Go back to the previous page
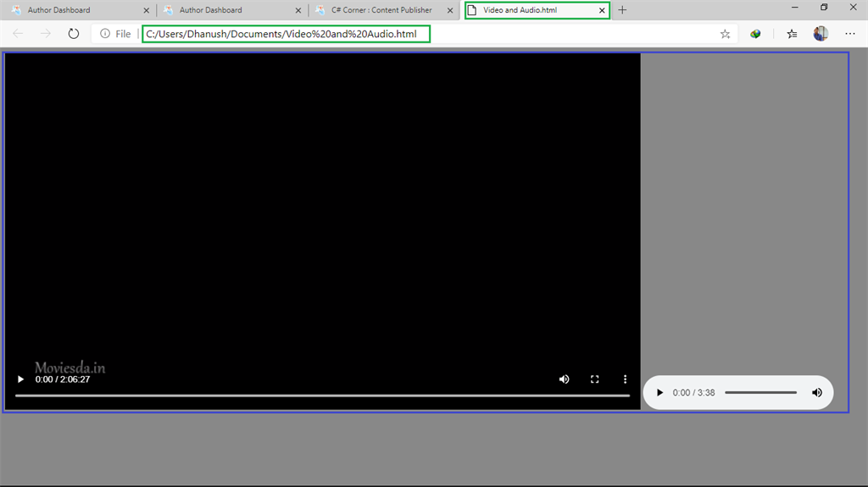The height and width of the screenshot is (487, 868). click(18, 34)
